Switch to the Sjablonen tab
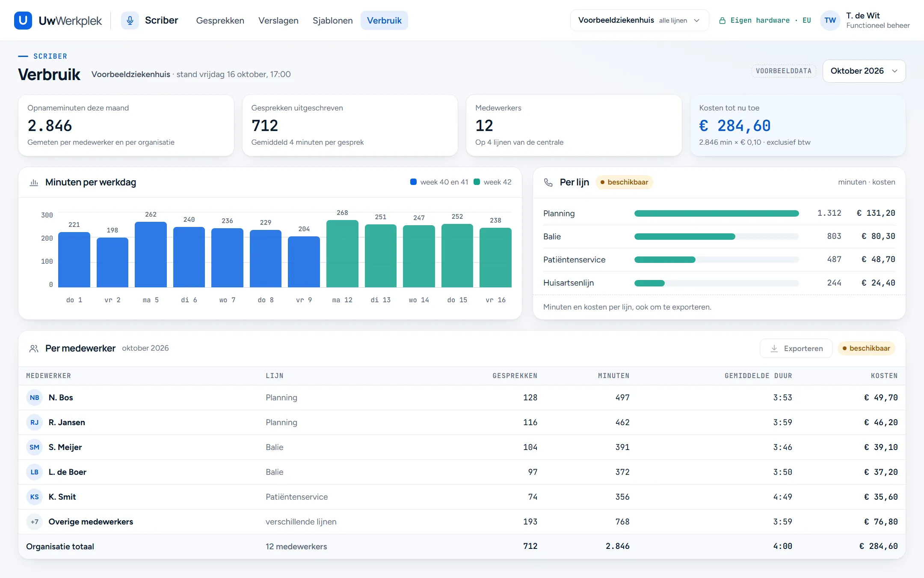 (x=332, y=21)
